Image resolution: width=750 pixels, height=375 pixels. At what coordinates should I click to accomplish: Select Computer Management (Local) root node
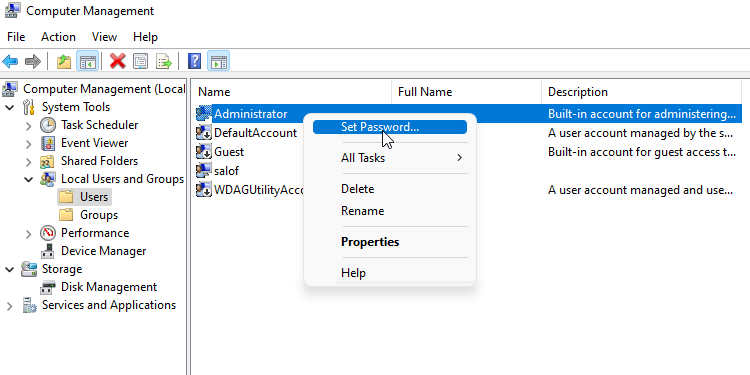pyautogui.click(x=104, y=89)
